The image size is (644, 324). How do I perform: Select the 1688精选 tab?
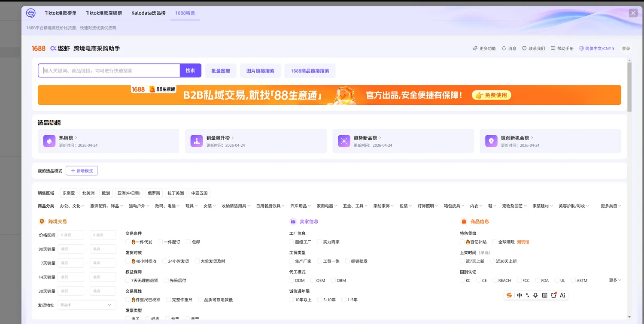185,13
